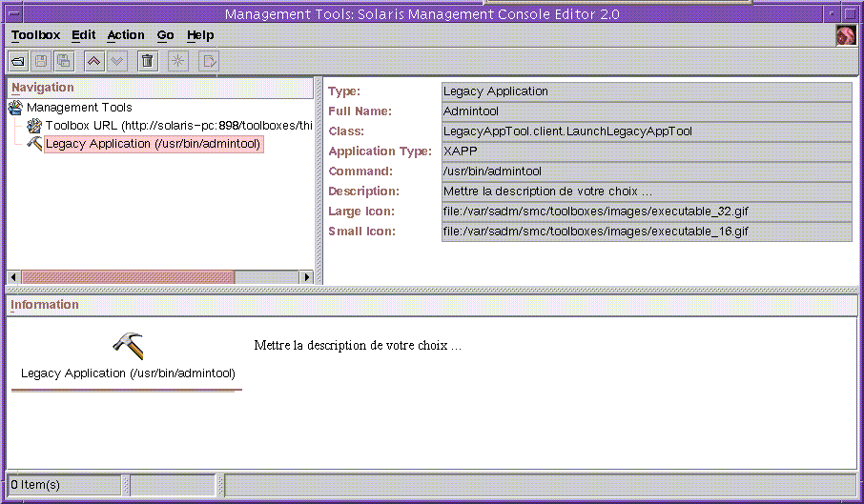Click the "Application Type:" label
This screenshot has width=864, height=504.
tap(380, 151)
